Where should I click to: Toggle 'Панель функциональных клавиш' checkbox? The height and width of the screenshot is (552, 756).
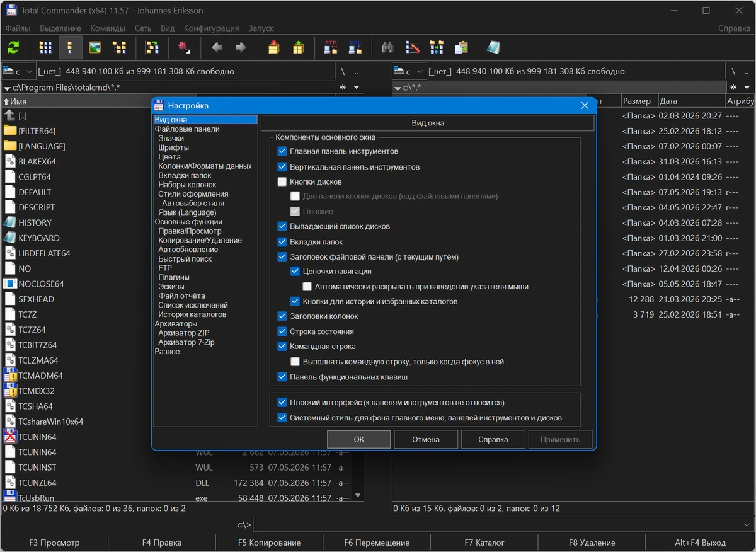pos(282,377)
